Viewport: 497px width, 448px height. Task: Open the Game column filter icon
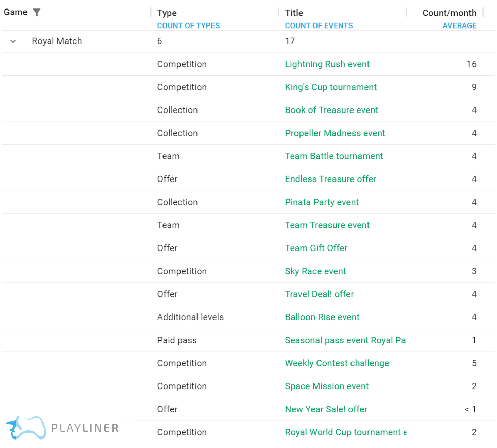click(x=37, y=13)
